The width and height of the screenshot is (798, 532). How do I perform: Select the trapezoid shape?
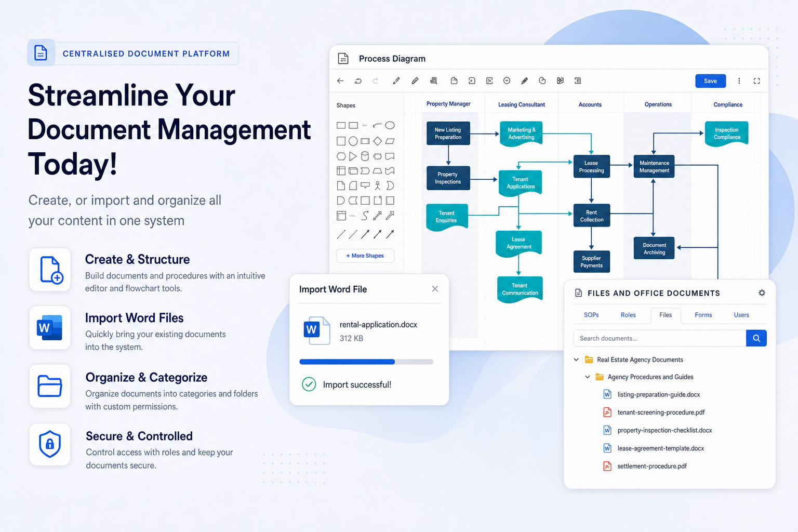[377, 170]
